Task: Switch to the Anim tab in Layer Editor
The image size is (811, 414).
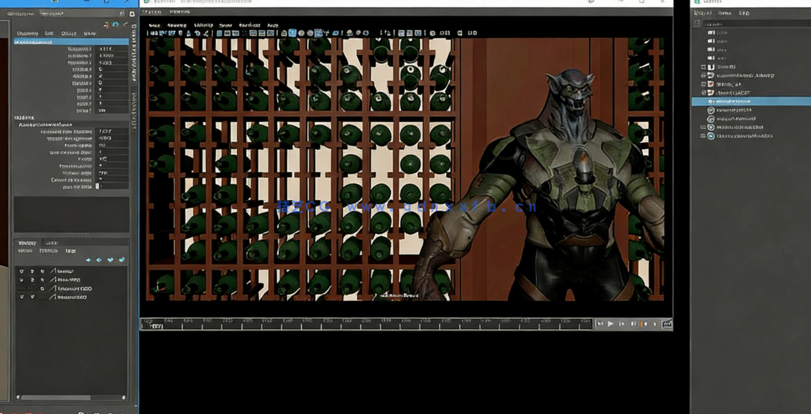Action: click(x=51, y=243)
